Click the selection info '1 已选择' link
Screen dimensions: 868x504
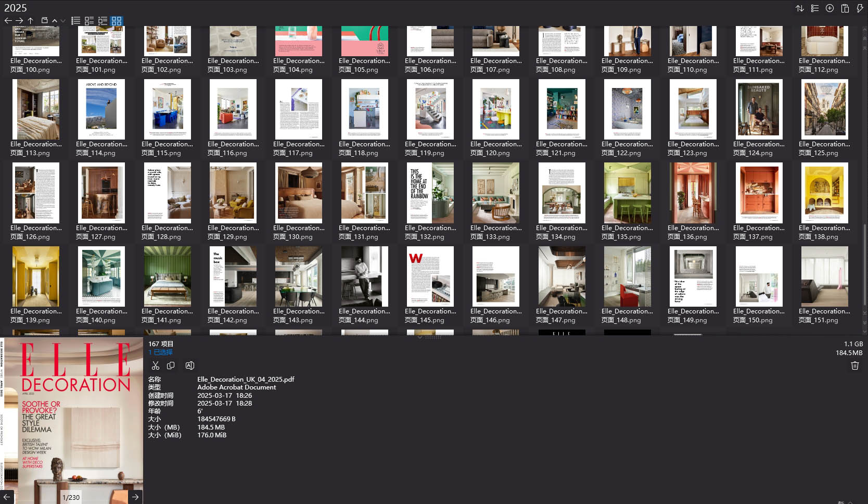159,352
